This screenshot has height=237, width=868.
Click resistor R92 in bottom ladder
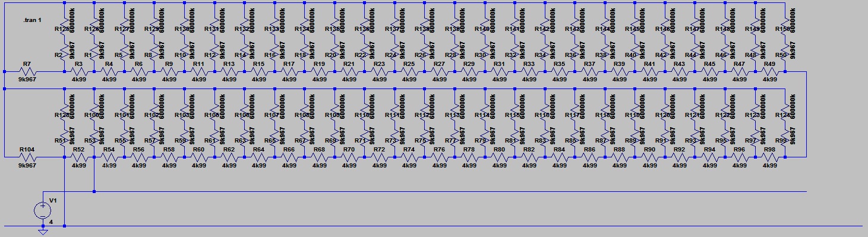(680, 158)
